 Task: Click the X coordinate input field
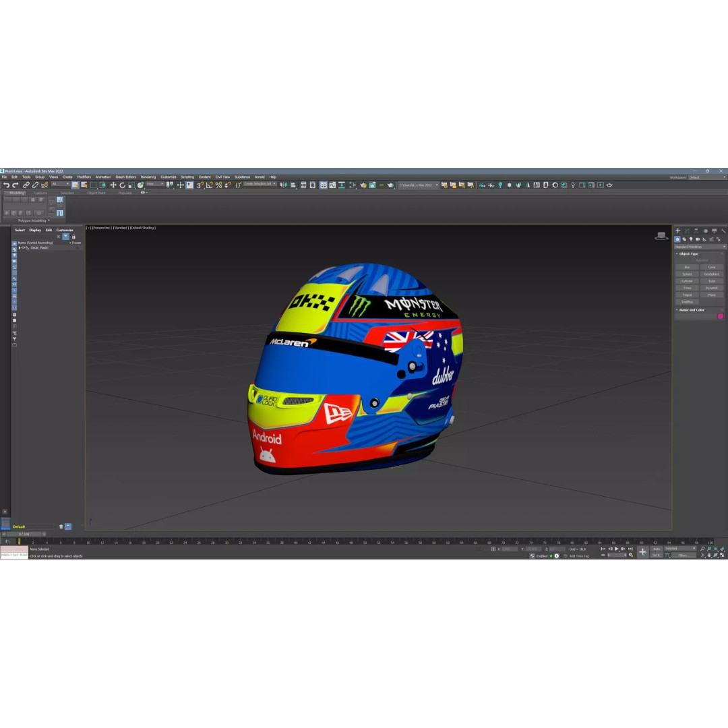point(510,549)
